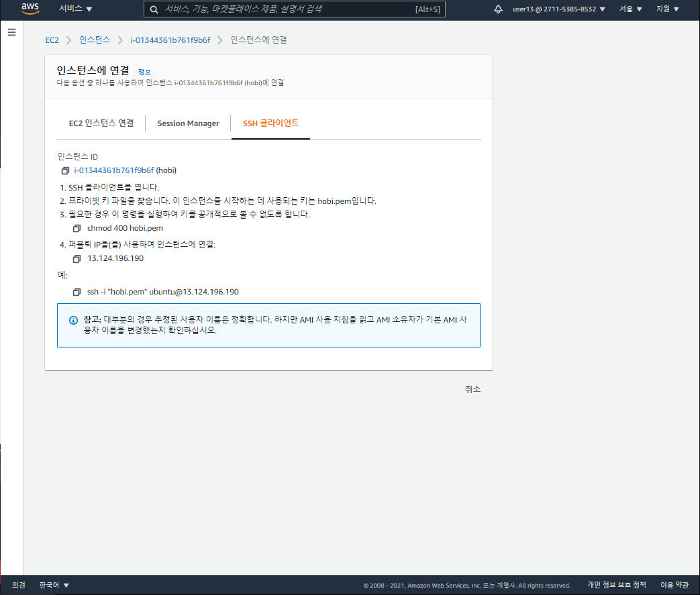Open 개인 정보 보호 정책 link

(617, 585)
